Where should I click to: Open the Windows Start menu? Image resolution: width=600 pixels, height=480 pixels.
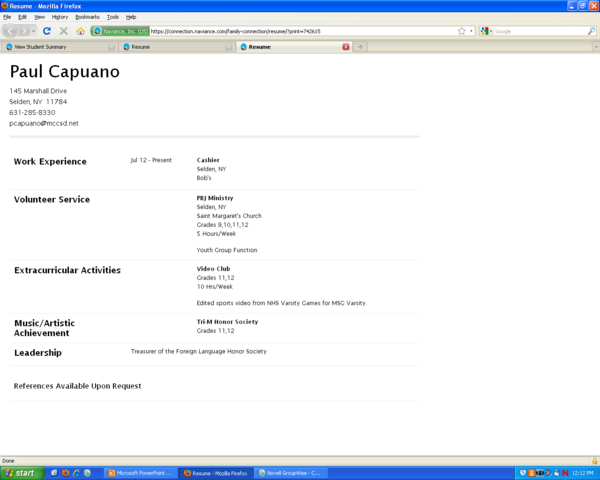tap(22, 473)
